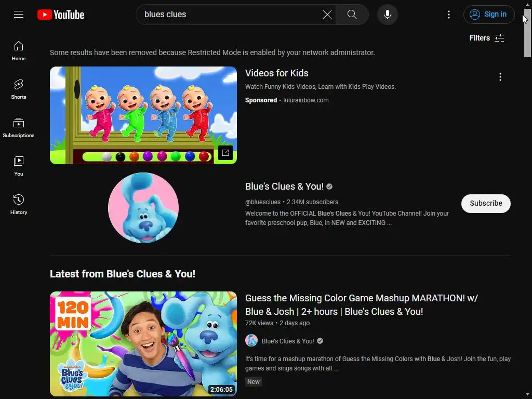
Task: Click the ad description Watch Funny Kids Videos
Action: (320, 87)
